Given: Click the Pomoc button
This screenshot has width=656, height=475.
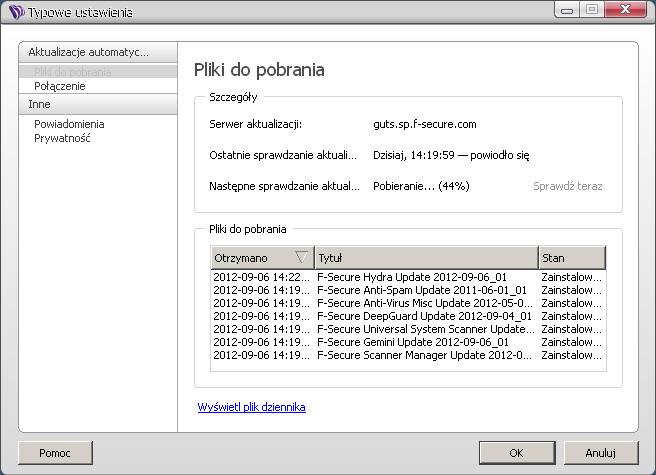Looking at the screenshot, I should coord(55,453).
